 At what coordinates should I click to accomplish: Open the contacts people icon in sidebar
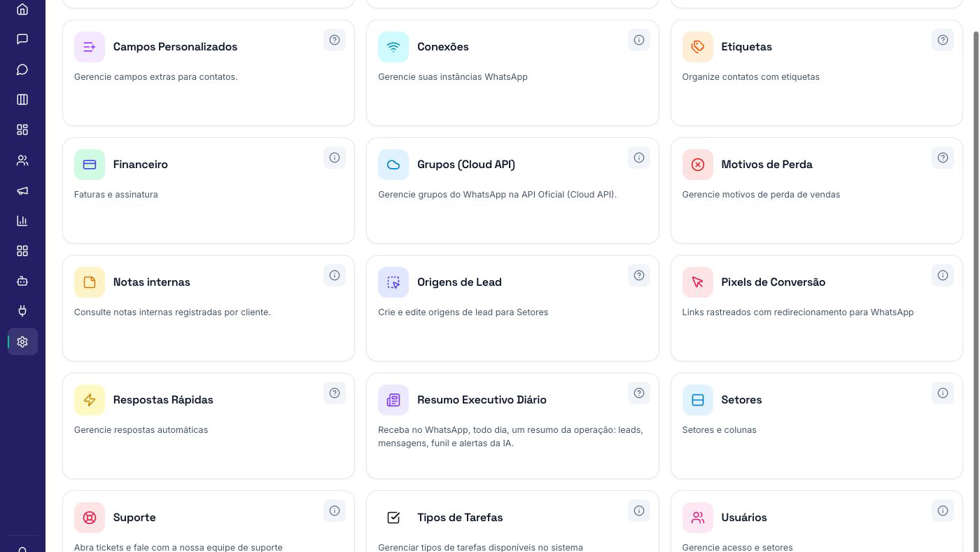point(22,160)
